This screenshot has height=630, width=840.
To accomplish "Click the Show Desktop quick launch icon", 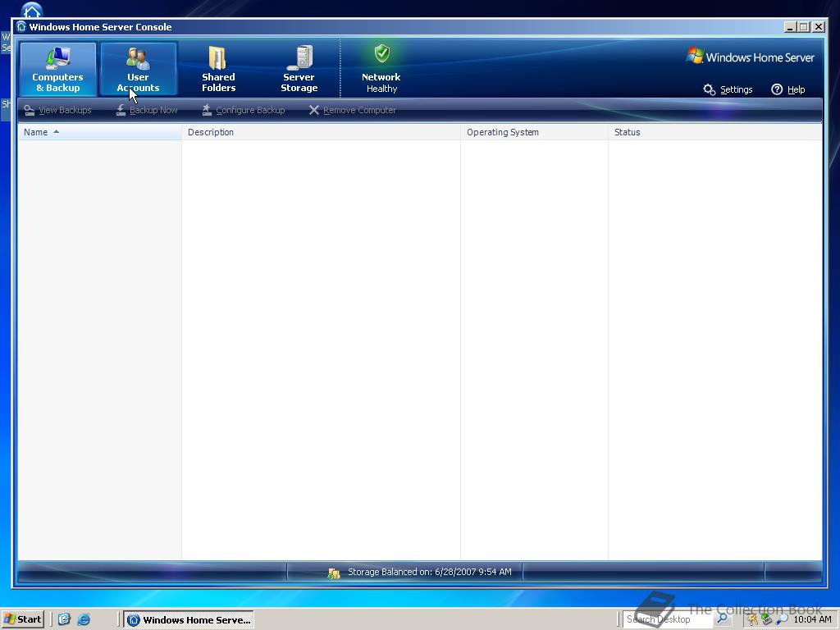I will tap(64, 619).
